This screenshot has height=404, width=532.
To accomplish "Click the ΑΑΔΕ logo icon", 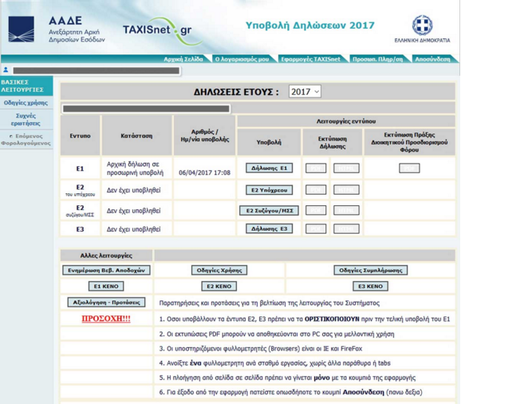I will (x=21, y=30).
